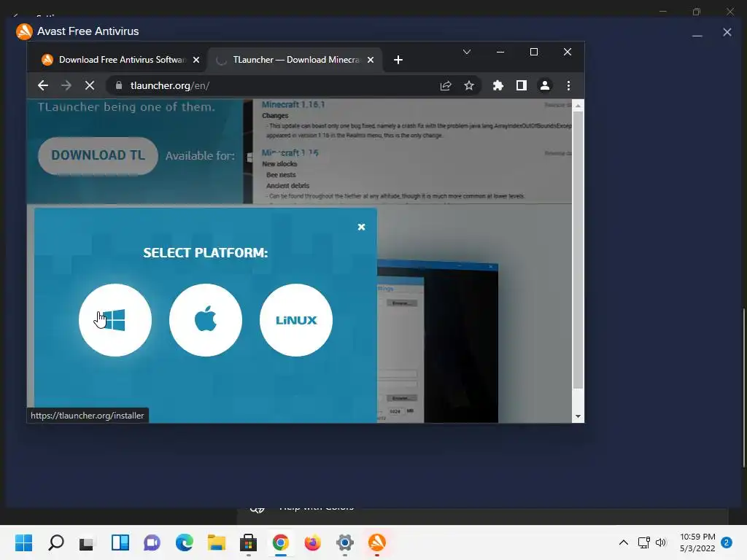The width and height of the screenshot is (747, 560).
Task: Choose the Apple macOS platform icon
Action: pyautogui.click(x=206, y=320)
